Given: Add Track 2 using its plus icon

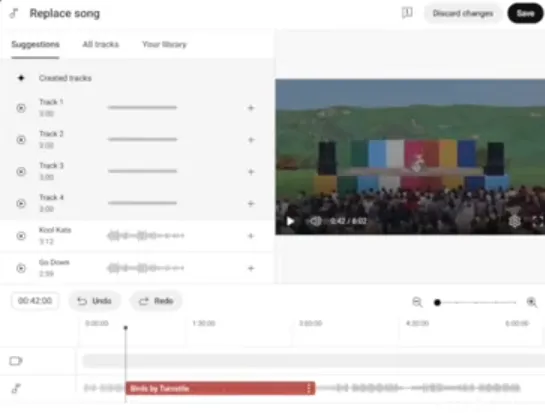Looking at the screenshot, I should (251, 140).
